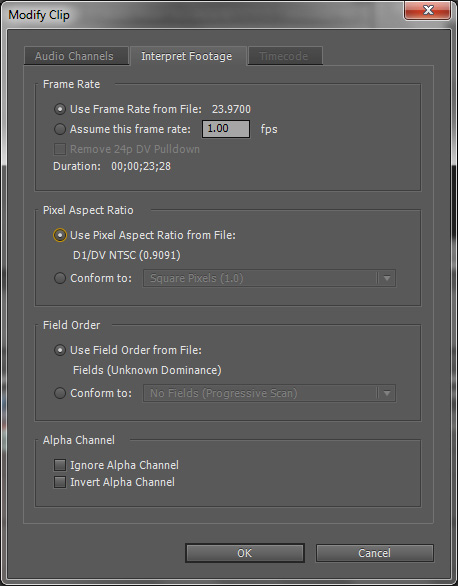458x586 pixels.
Task: Select the Interpret Footage tab
Action: (188, 56)
